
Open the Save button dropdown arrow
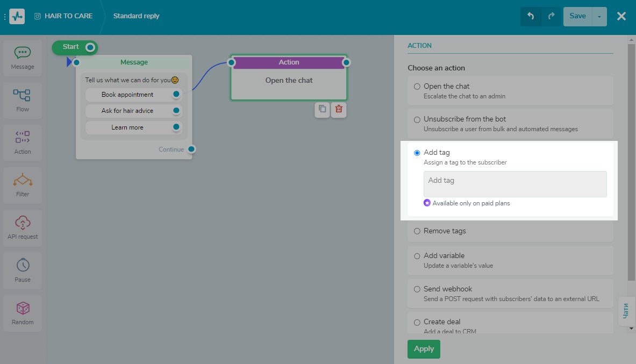click(x=599, y=16)
